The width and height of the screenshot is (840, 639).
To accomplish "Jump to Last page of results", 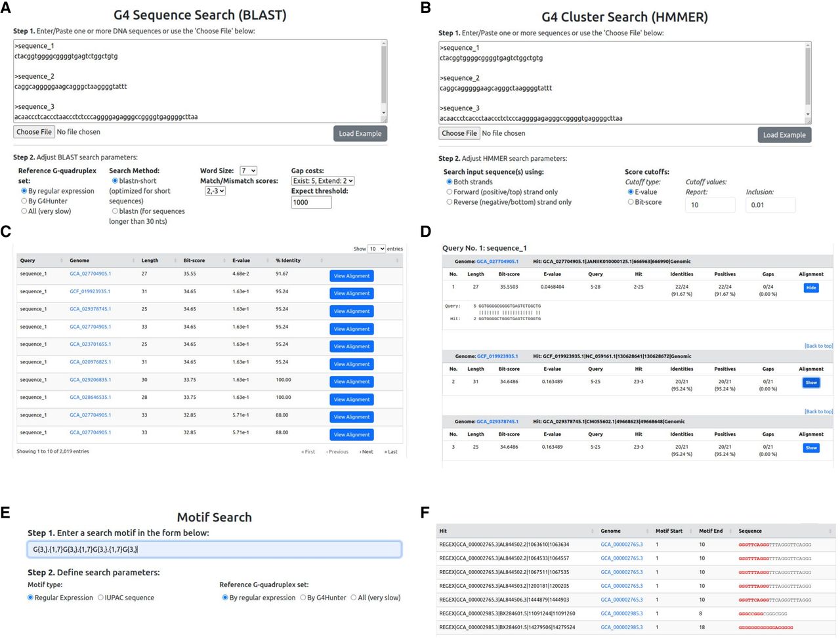I will [x=390, y=451].
